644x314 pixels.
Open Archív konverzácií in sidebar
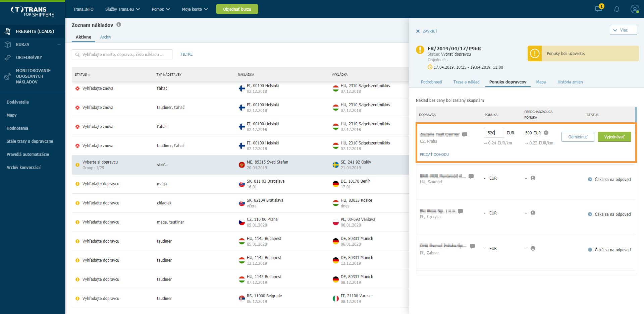(x=23, y=167)
